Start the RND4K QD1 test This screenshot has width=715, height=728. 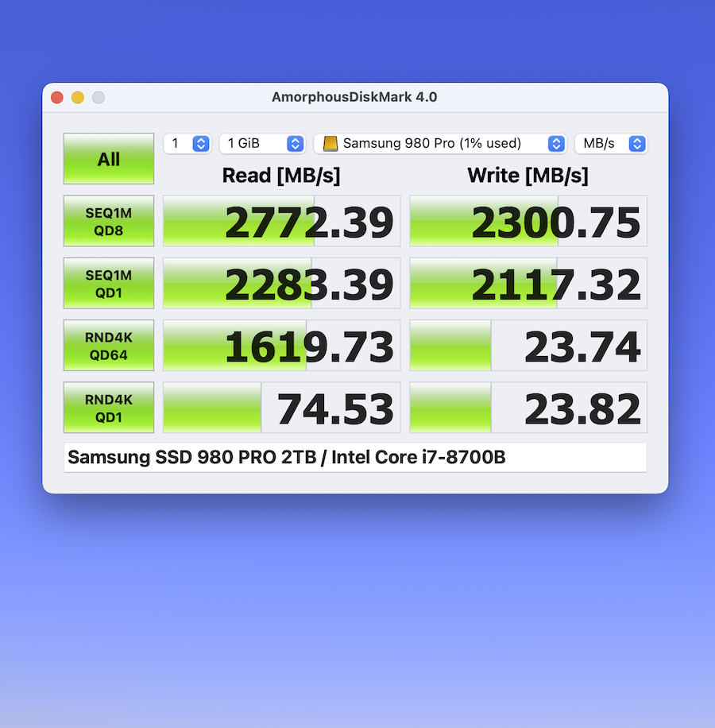[108, 407]
